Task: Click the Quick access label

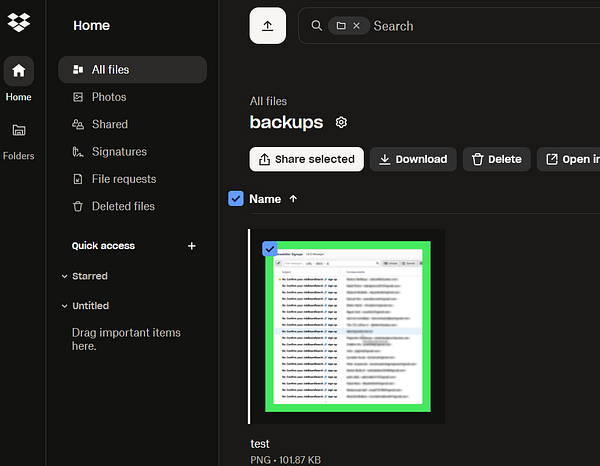Action: pyautogui.click(x=103, y=246)
